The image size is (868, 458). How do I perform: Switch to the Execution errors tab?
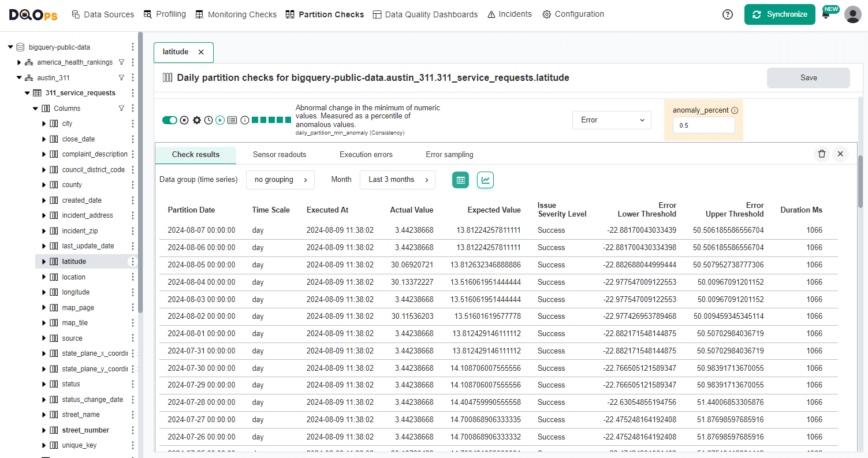(x=366, y=155)
